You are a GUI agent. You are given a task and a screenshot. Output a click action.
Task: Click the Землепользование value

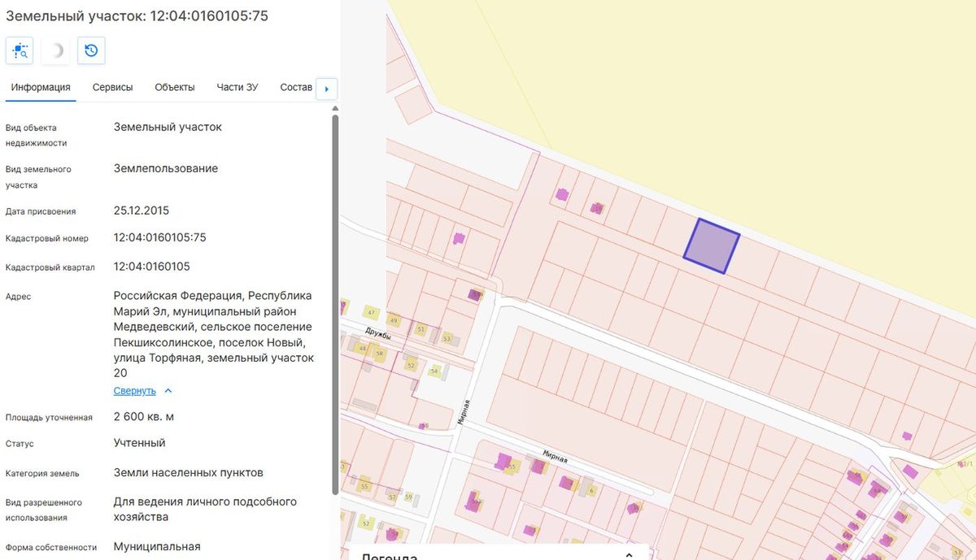coord(166,169)
